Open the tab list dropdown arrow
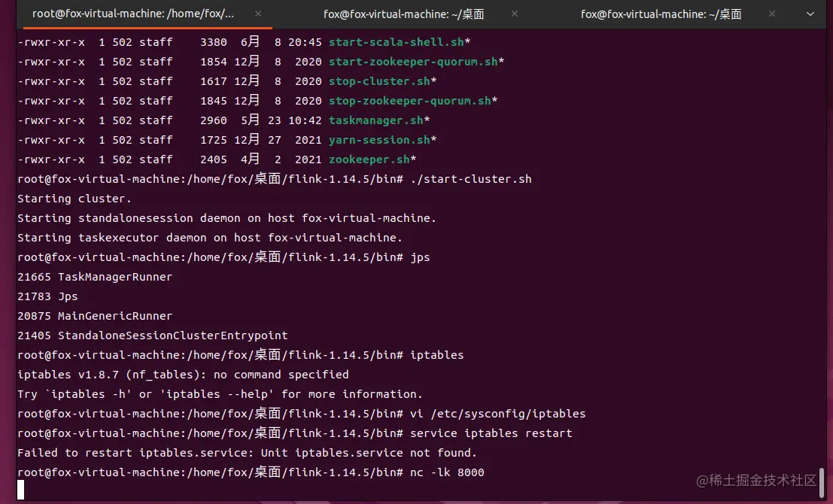 point(810,14)
